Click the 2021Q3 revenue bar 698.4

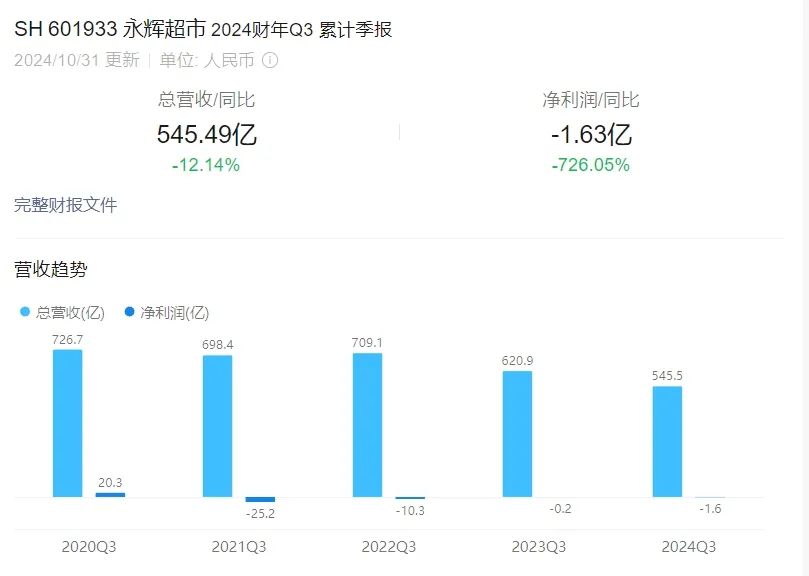(217, 426)
